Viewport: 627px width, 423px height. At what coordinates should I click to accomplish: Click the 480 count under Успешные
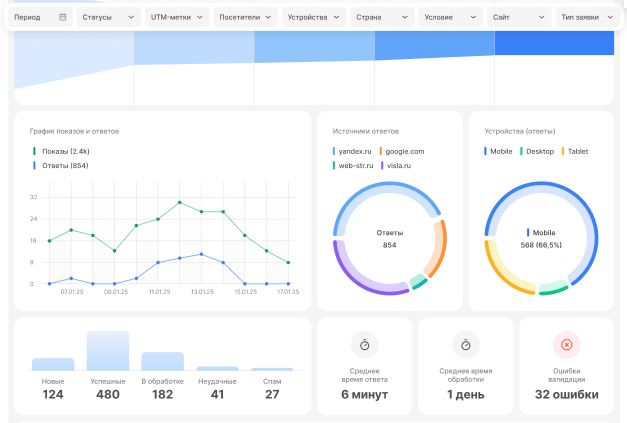point(108,394)
